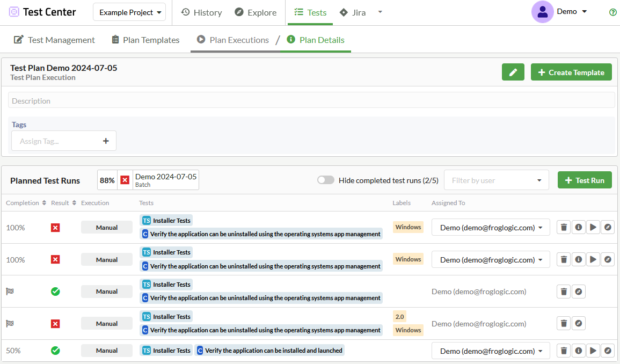Screen dimensions: 620x364
Task: Delete the first planned test run
Action: [x=564, y=227]
